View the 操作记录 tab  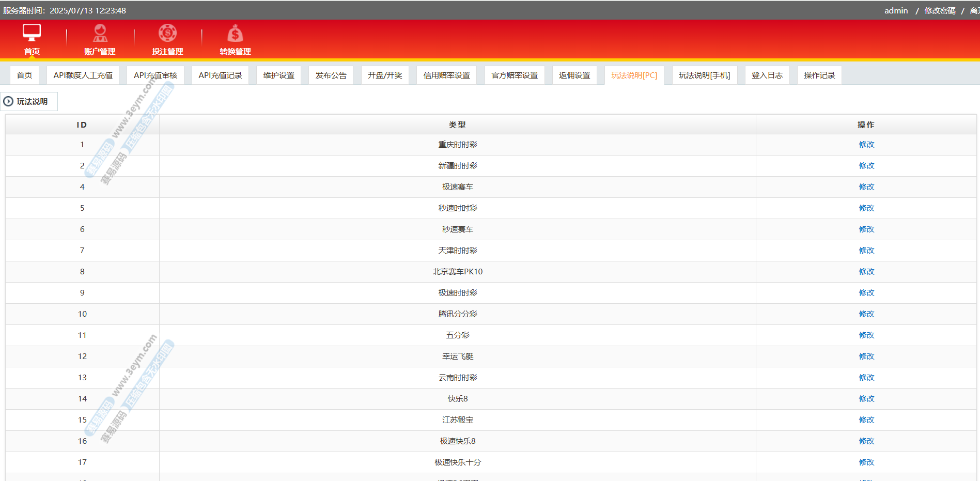pyautogui.click(x=819, y=75)
